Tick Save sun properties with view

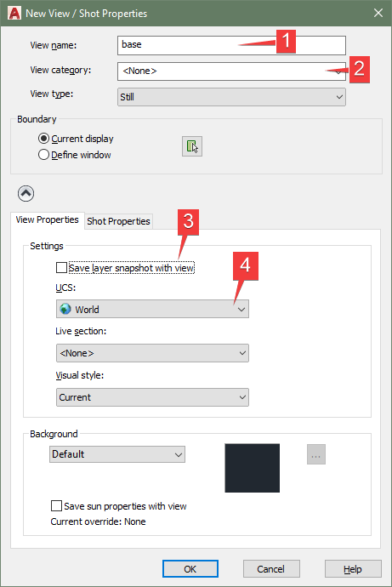[x=56, y=506]
